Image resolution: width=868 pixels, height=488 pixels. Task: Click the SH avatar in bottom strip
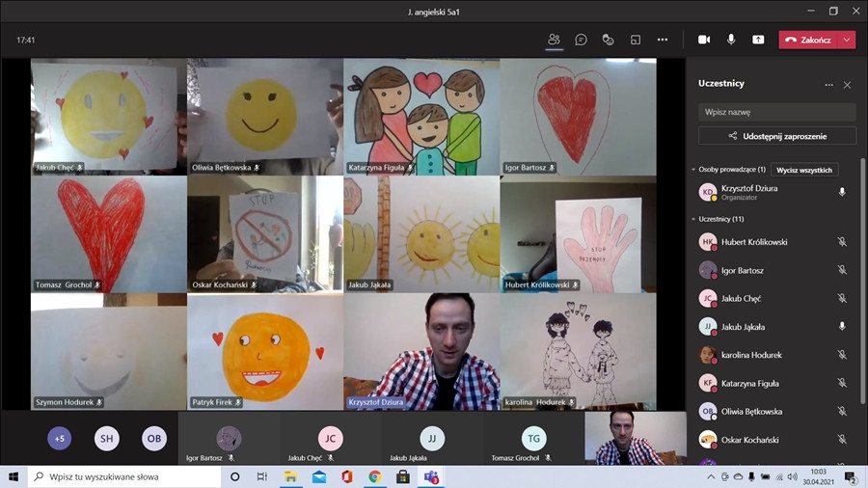107,438
